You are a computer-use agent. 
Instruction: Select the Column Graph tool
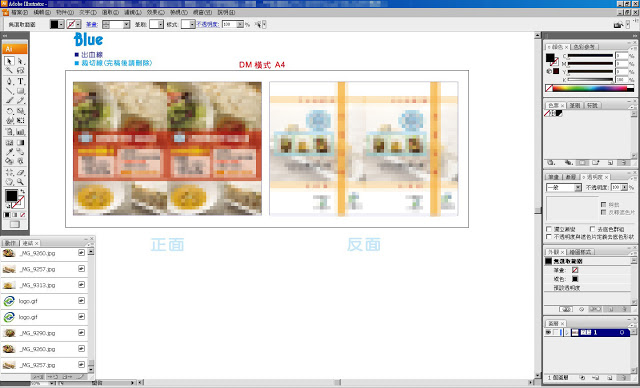tap(20, 132)
